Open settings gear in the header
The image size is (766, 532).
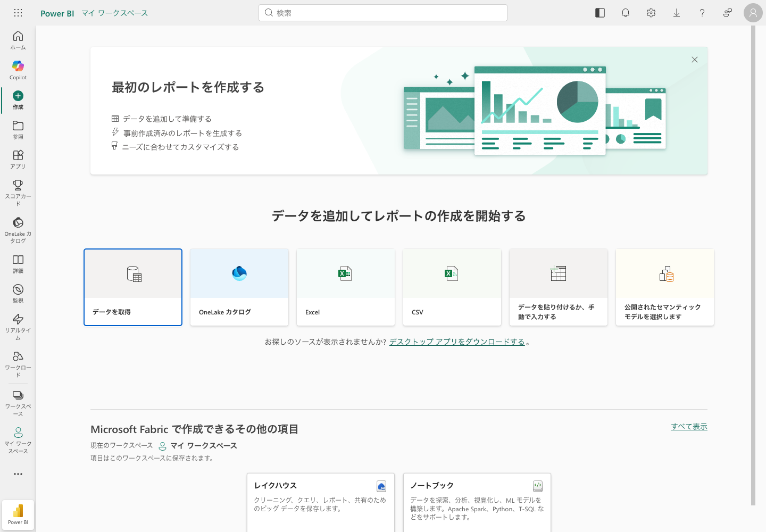click(651, 13)
